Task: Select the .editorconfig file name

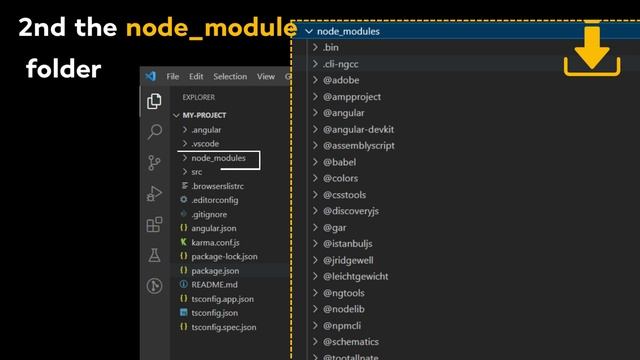Action: (215, 200)
